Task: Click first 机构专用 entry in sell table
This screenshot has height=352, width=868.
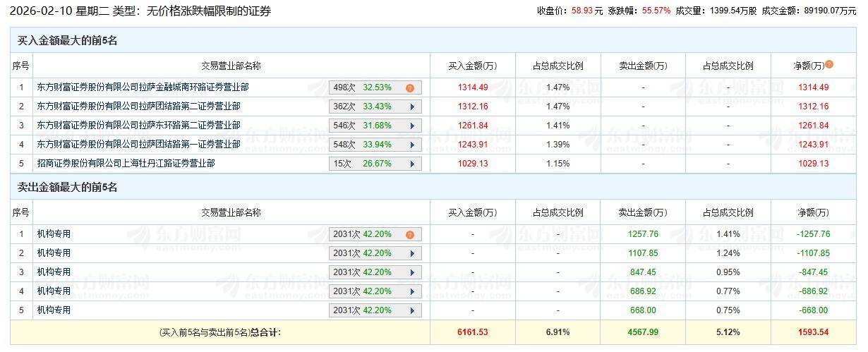Action: (54, 233)
